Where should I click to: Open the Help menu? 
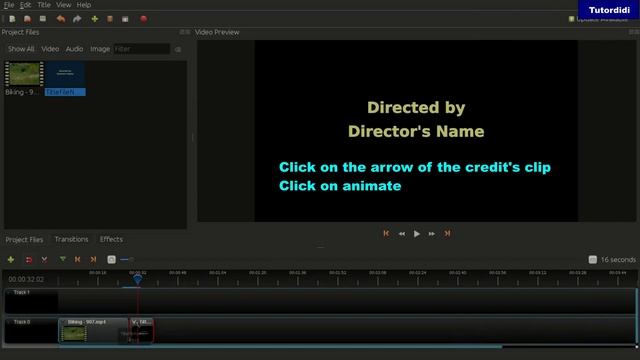click(x=84, y=5)
